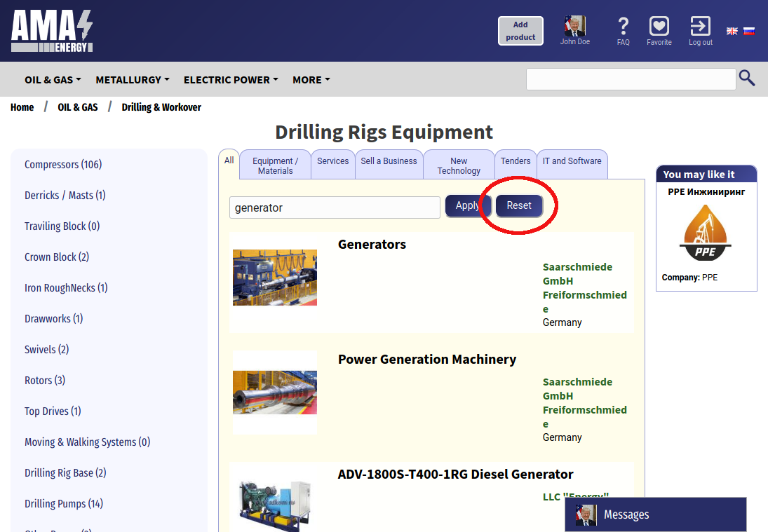Expand the OIL & GAS dropdown menu
The image size is (768, 532).
pos(53,80)
